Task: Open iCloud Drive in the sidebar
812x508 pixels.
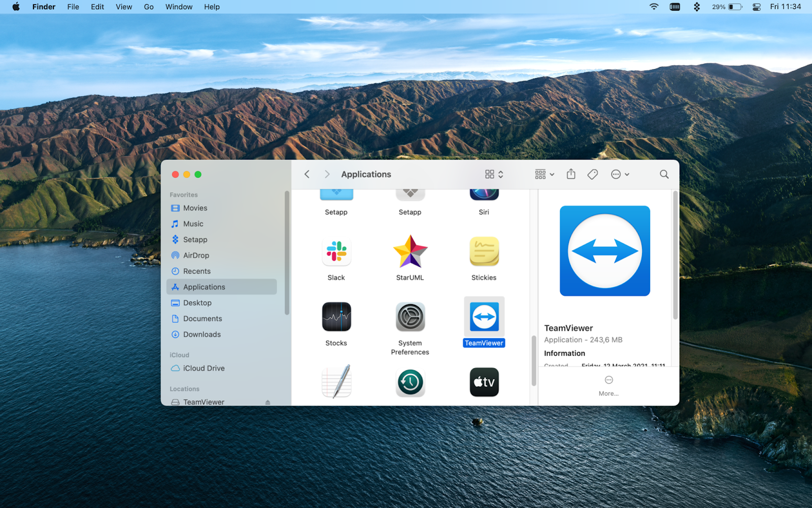Action: [x=222, y=368]
